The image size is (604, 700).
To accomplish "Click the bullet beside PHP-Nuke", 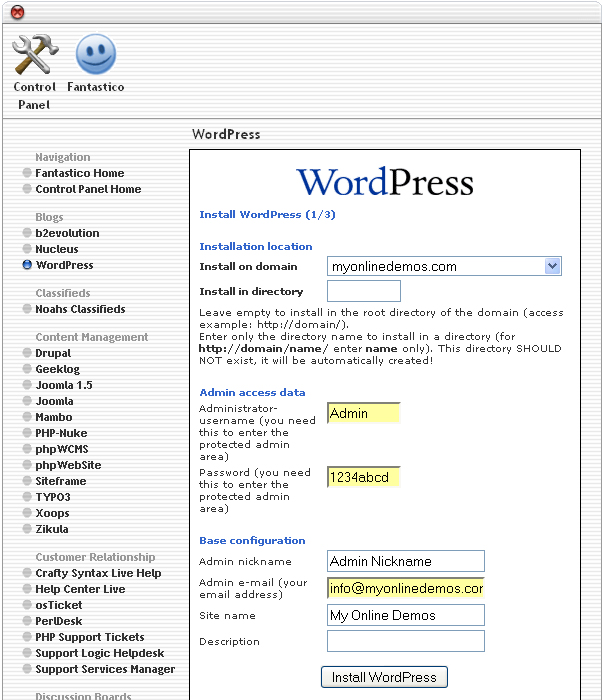I will [27, 433].
